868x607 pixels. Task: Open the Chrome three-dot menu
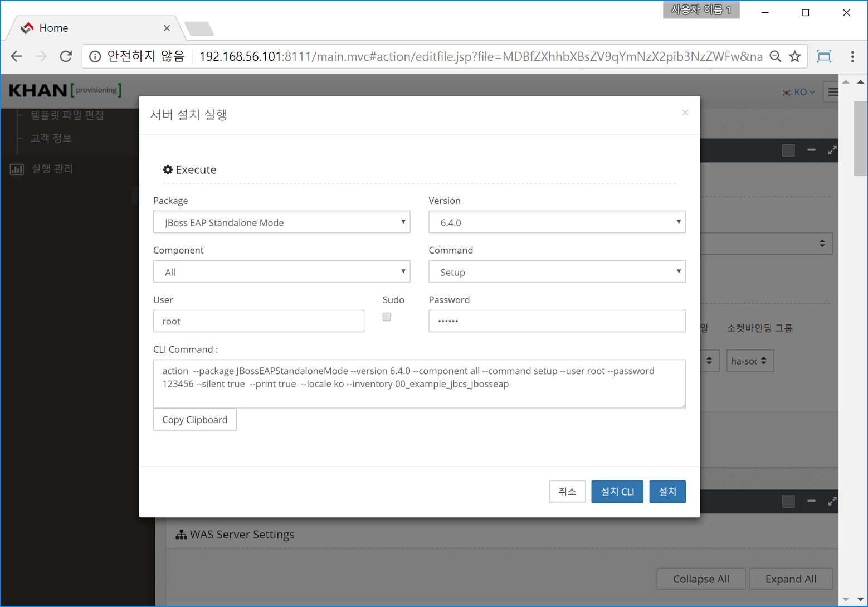pos(852,56)
